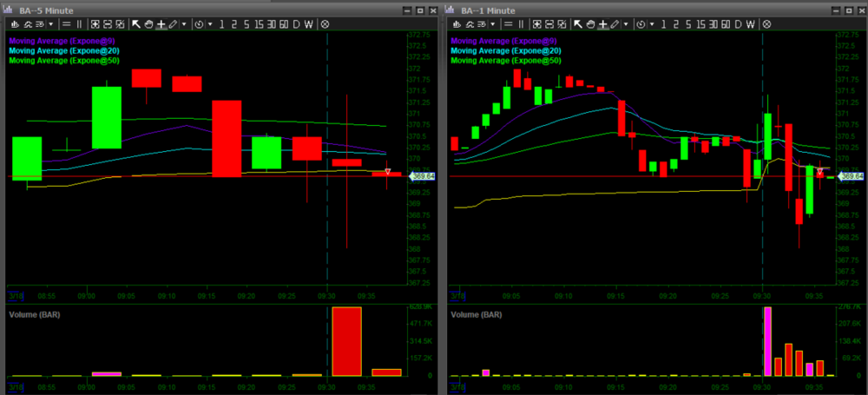868x395 pixels.
Task: Click the line chart type icon in 1 Minute toolbar
Action: click(470, 24)
